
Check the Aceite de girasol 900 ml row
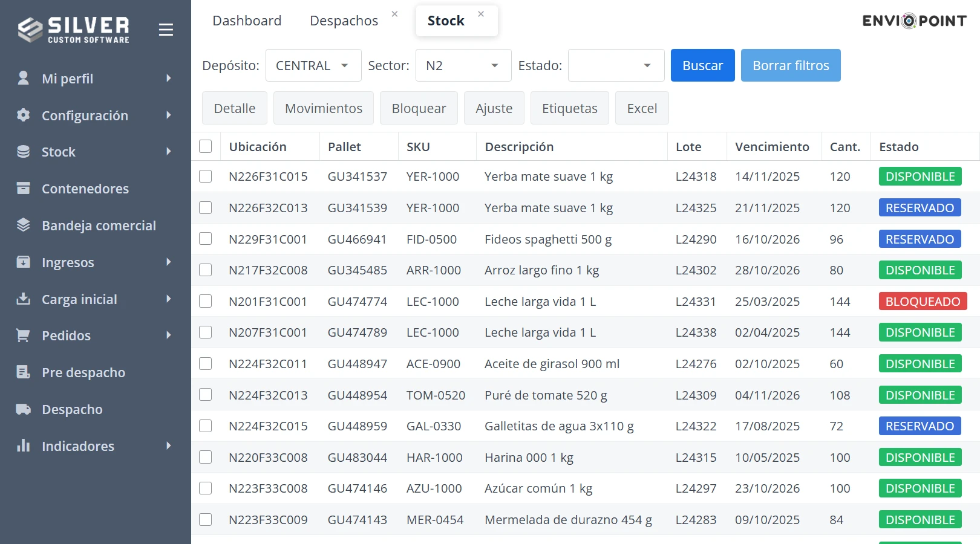[206, 363]
